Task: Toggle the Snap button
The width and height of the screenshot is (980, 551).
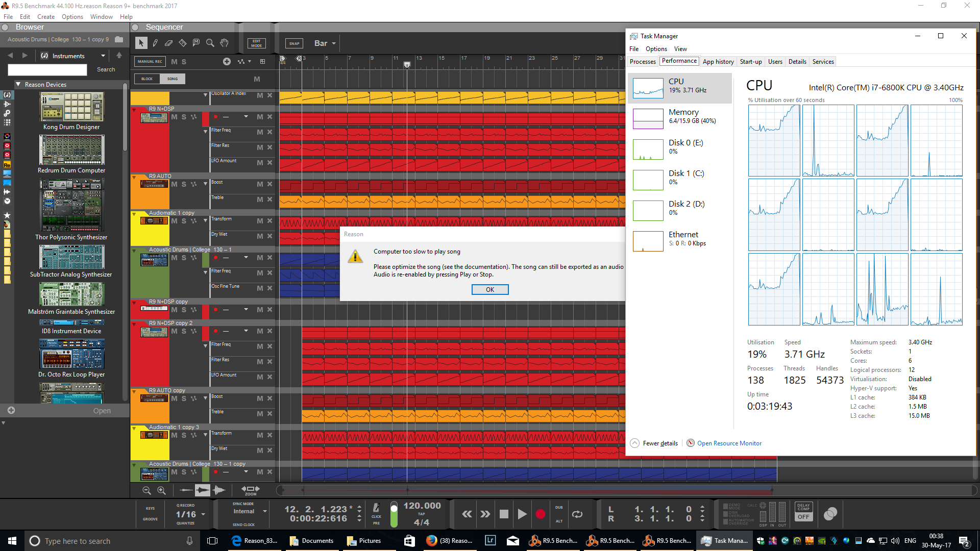Action: (x=294, y=43)
